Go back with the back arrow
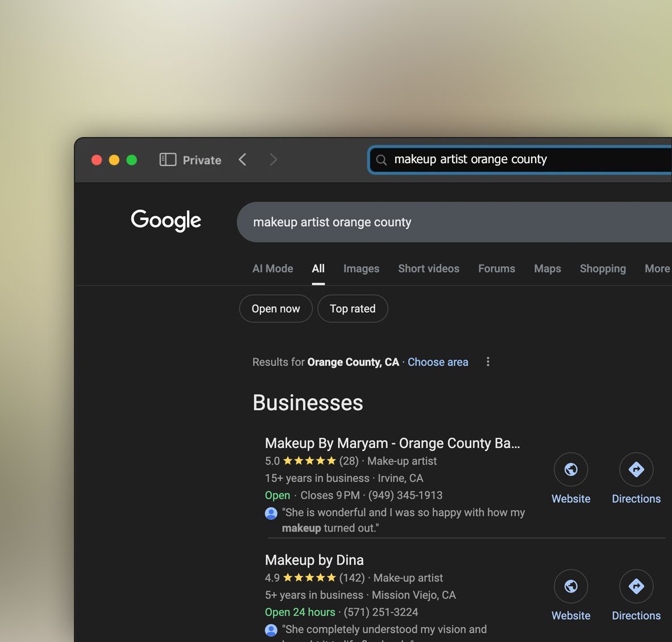The width and height of the screenshot is (672, 642). tap(243, 160)
